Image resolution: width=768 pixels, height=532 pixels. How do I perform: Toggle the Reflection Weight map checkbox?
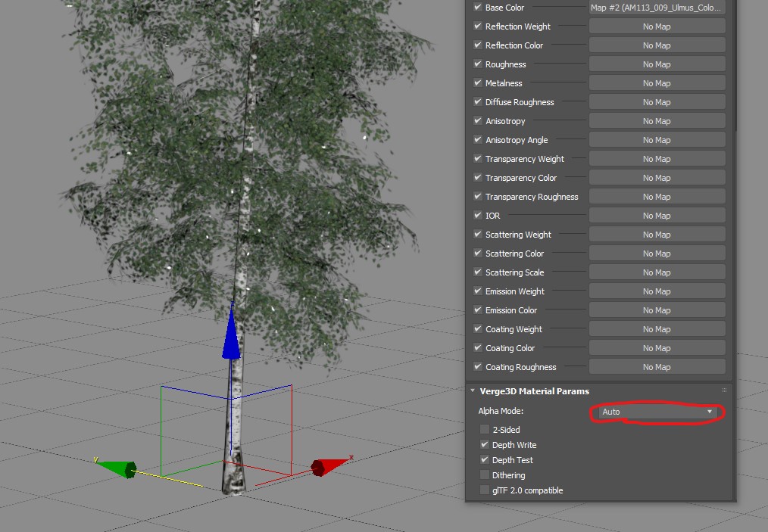point(478,26)
